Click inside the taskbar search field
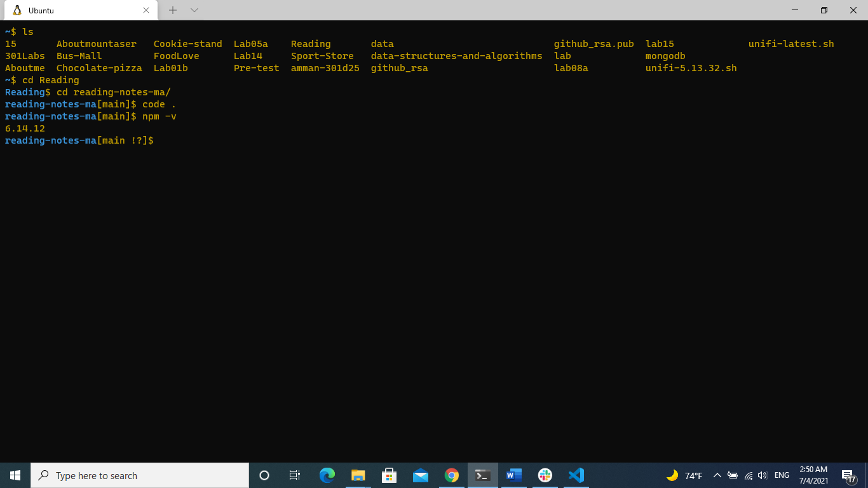This screenshot has height=488, width=868. (140, 475)
